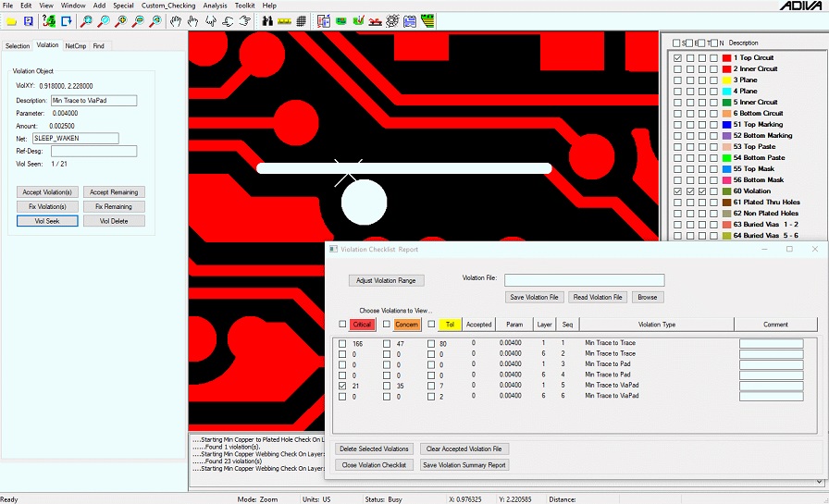Uncheck the critical checkbox beside 21

(342, 386)
